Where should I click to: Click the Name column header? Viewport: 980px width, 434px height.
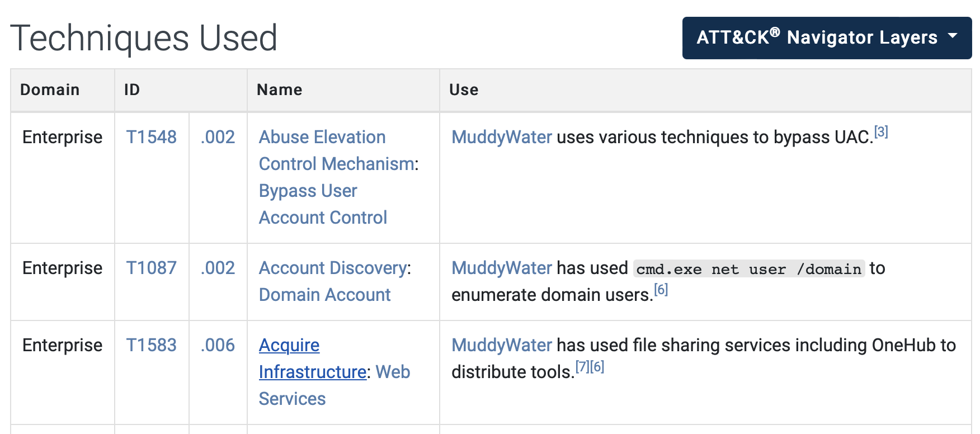click(279, 89)
